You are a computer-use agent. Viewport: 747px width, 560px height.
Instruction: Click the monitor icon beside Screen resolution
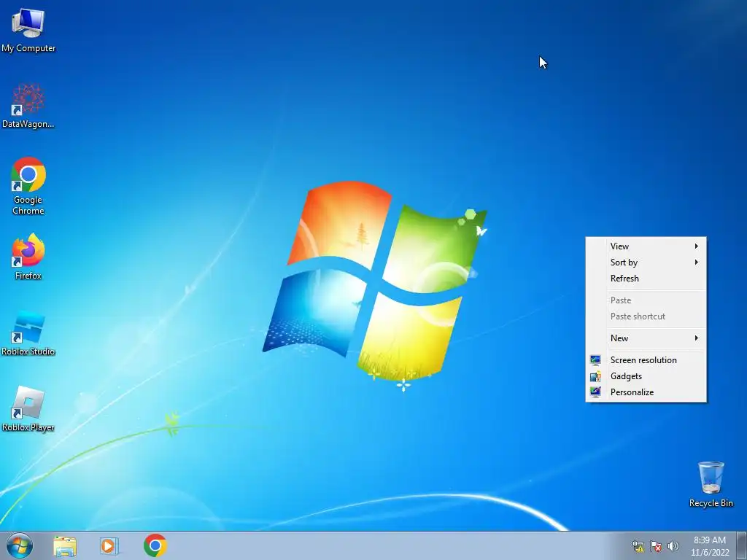tap(595, 360)
